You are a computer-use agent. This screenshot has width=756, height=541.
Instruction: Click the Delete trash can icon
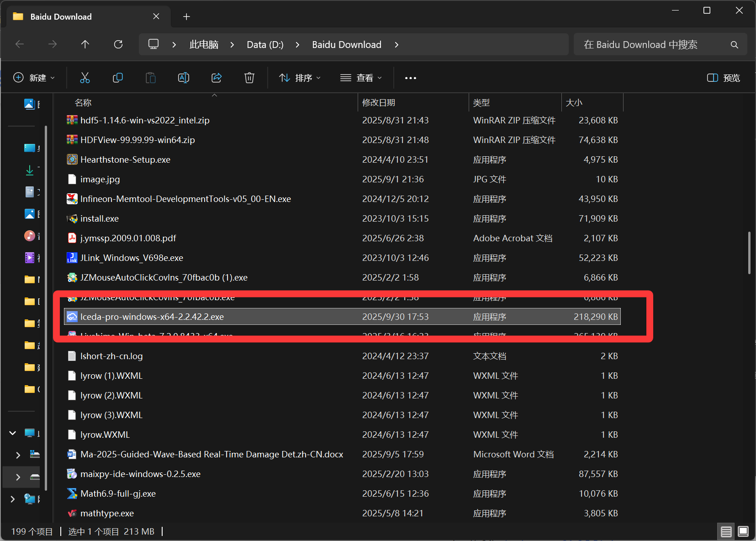click(249, 78)
